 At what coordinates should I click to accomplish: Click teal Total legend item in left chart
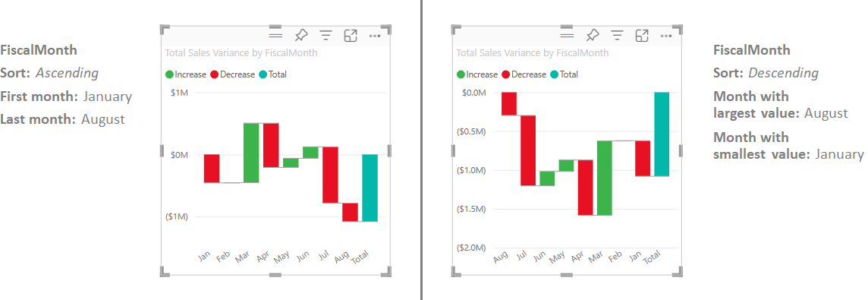coord(273,74)
